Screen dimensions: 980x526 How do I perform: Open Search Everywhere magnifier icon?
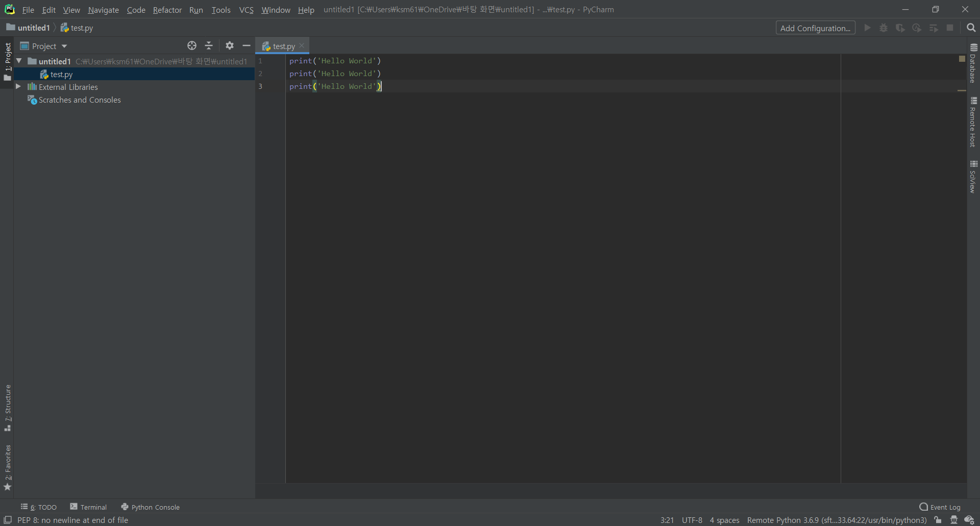pos(971,28)
